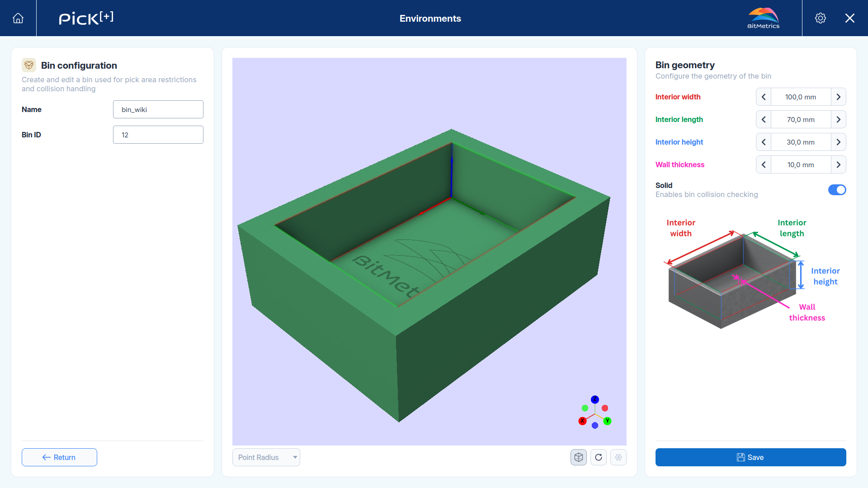The height and width of the screenshot is (488, 868).
Task: Open the Point Radius dropdown
Action: click(266, 457)
